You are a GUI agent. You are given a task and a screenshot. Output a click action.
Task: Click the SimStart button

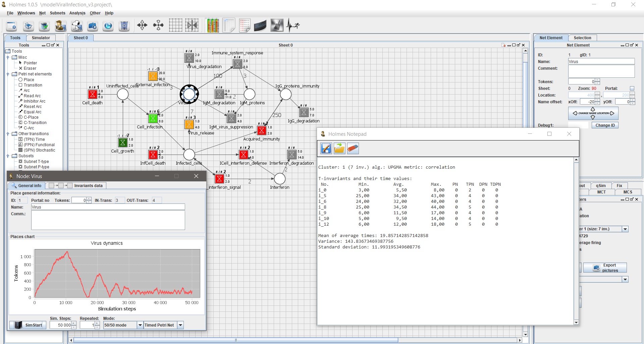pos(28,325)
